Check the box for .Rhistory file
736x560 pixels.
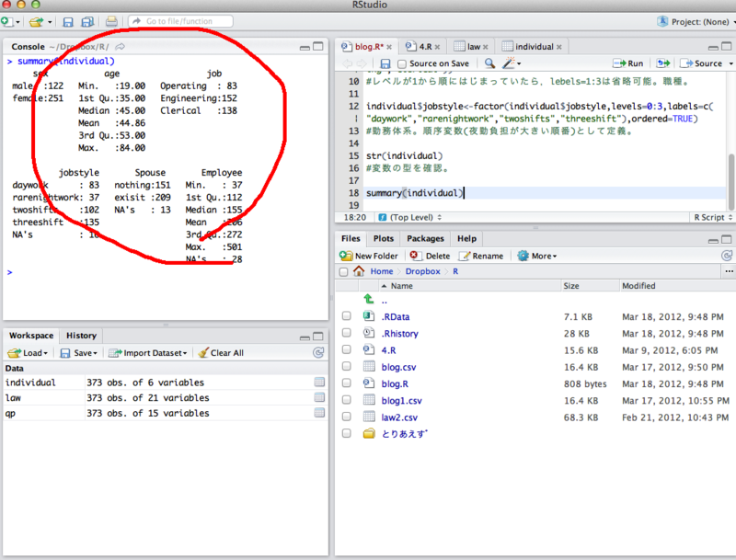tap(347, 333)
